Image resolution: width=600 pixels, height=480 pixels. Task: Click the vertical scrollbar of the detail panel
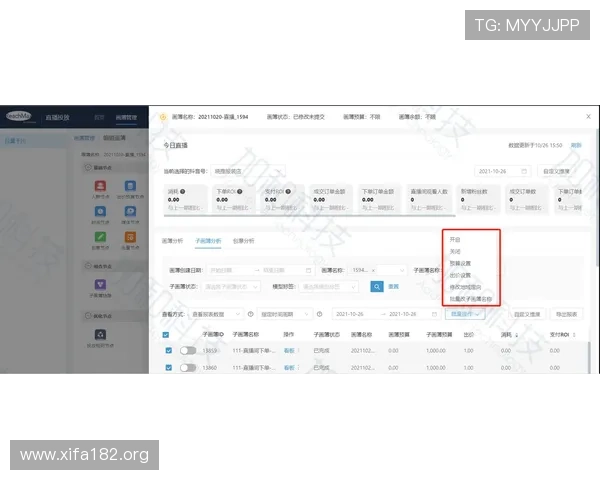[x=597, y=197]
